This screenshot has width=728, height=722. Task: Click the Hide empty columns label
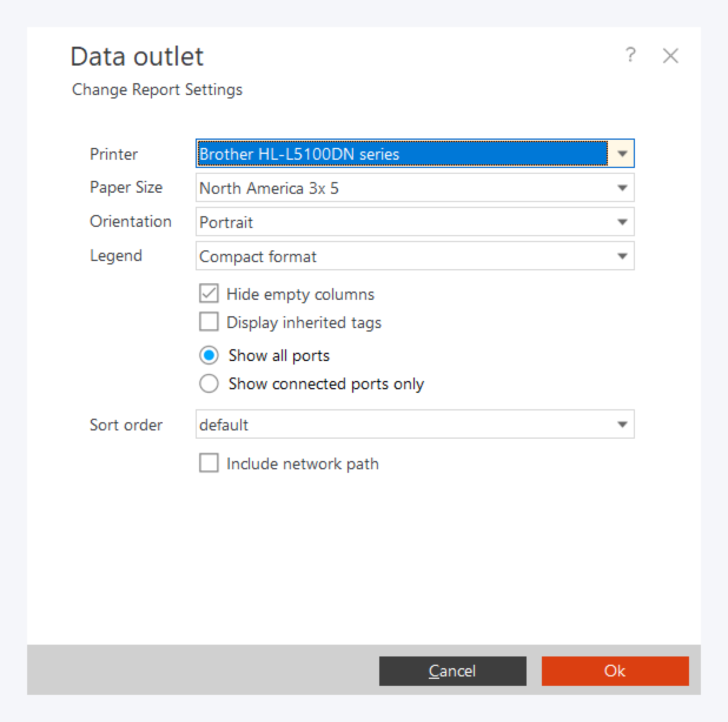300,294
